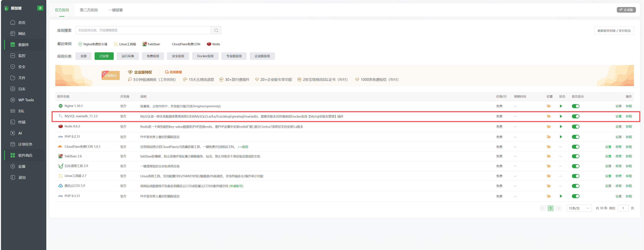644x250 pixels.
Task: Open Nginx install folder icon
Action: point(549,106)
